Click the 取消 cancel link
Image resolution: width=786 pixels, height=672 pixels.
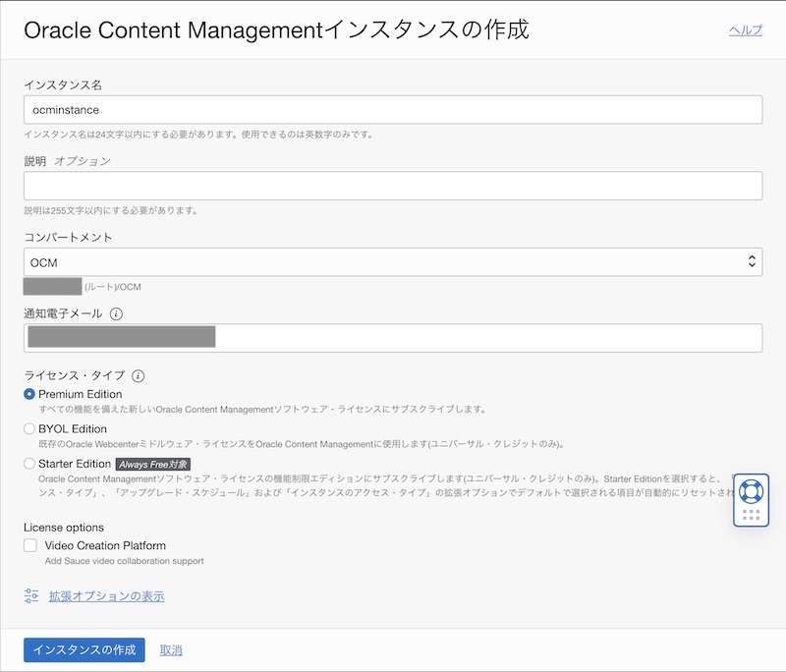click(171, 650)
